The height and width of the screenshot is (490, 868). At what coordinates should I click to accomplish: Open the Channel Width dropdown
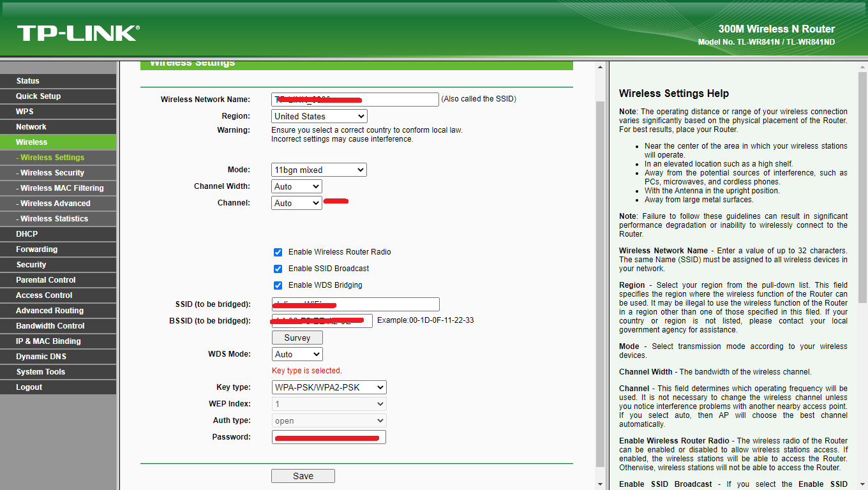tap(297, 186)
